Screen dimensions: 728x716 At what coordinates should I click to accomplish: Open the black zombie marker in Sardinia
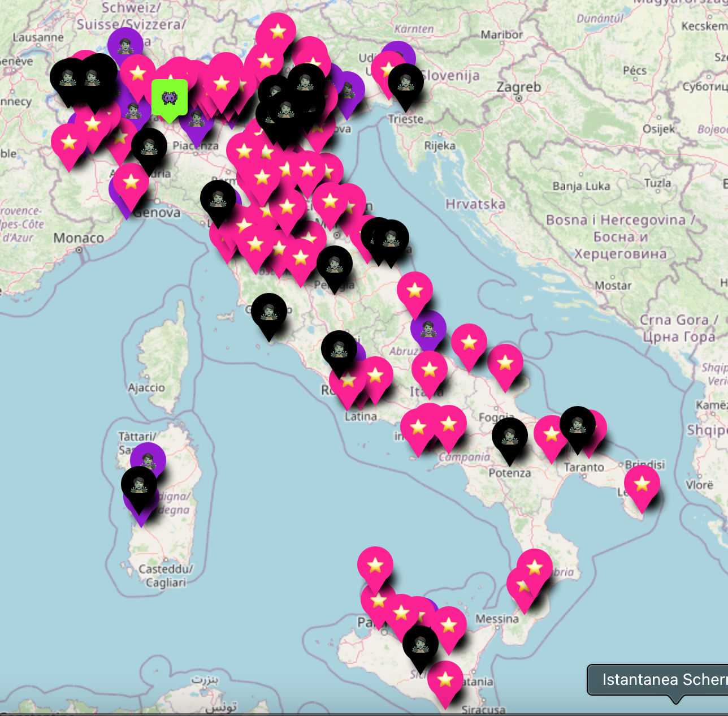[139, 485]
